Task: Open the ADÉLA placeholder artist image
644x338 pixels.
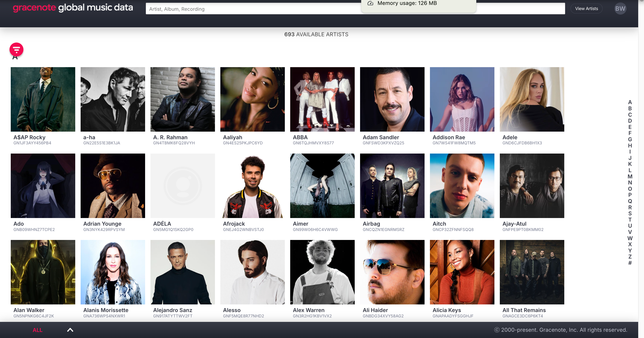Action: coord(182,186)
